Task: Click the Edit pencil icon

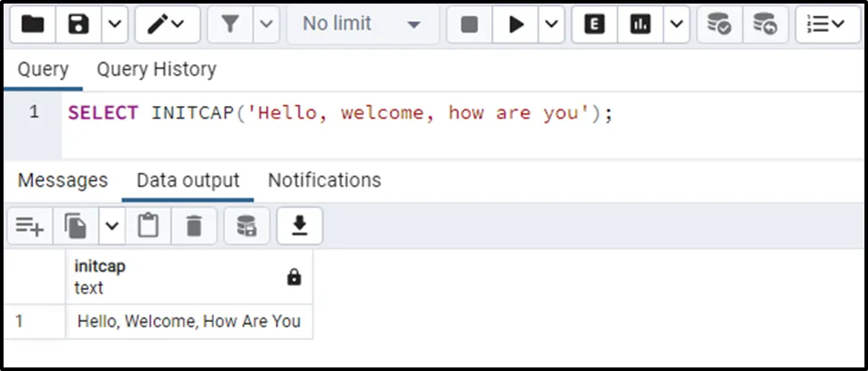Action: pyautogui.click(x=158, y=25)
